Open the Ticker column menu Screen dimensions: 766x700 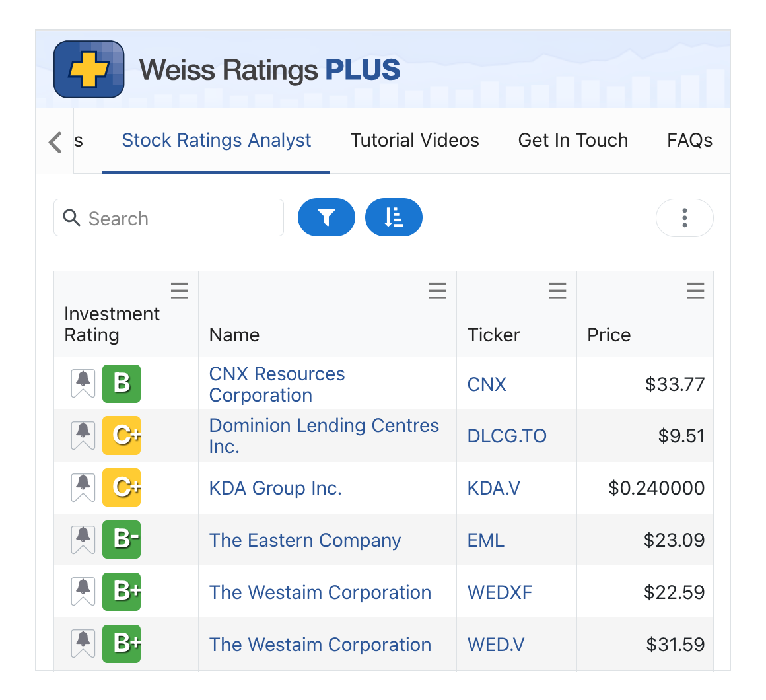tap(557, 291)
